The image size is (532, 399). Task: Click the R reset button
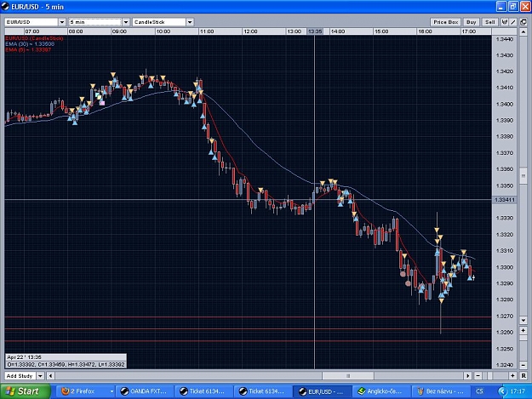[523, 376]
